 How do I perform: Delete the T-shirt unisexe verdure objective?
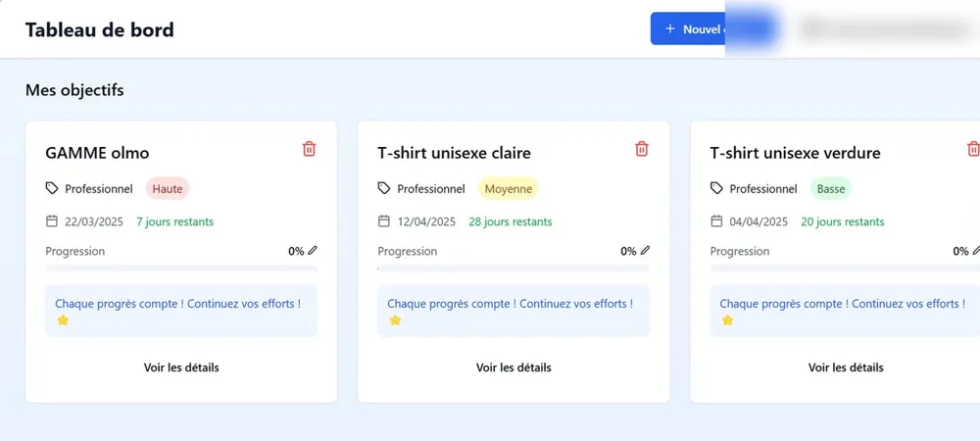point(973,149)
